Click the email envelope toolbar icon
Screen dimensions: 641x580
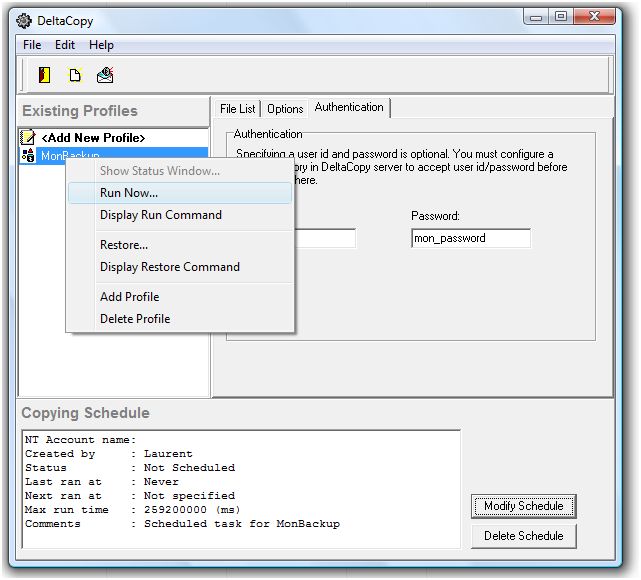tap(105, 75)
